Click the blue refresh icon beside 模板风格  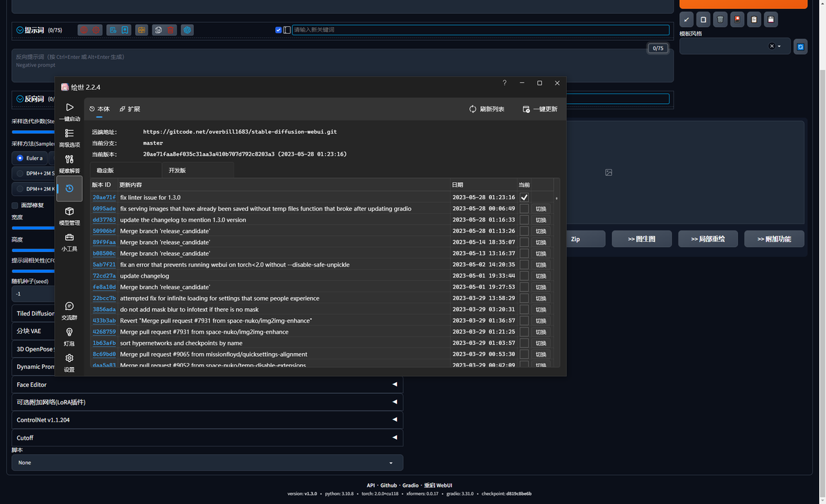point(800,47)
